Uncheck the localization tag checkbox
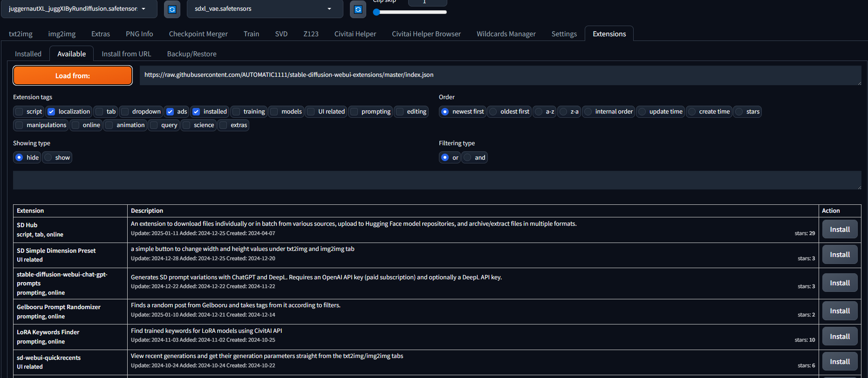The width and height of the screenshot is (868, 378). pos(51,112)
